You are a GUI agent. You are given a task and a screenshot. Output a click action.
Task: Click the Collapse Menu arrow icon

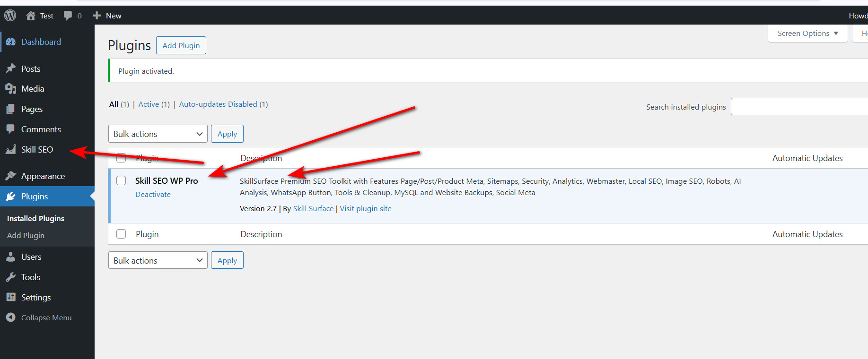(x=11, y=317)
